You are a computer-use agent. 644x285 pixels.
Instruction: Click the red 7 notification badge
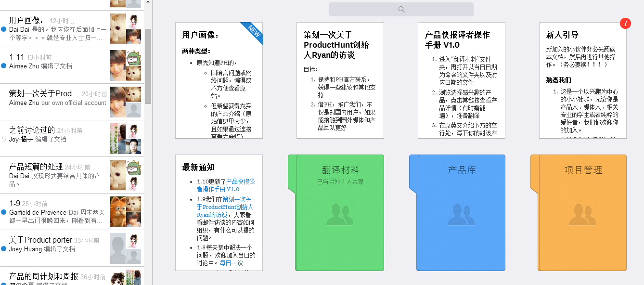pos(625,23)
